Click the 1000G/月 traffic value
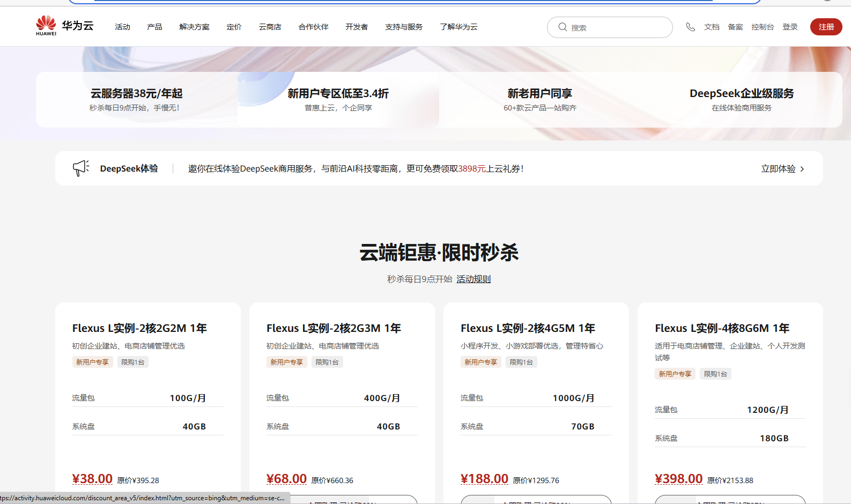 coord(573,398)
